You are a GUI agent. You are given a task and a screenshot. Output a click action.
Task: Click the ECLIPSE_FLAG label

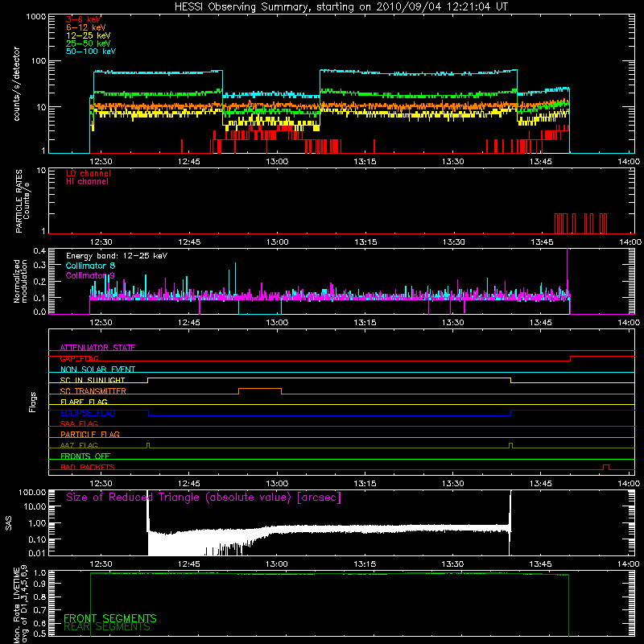point(88,413)
